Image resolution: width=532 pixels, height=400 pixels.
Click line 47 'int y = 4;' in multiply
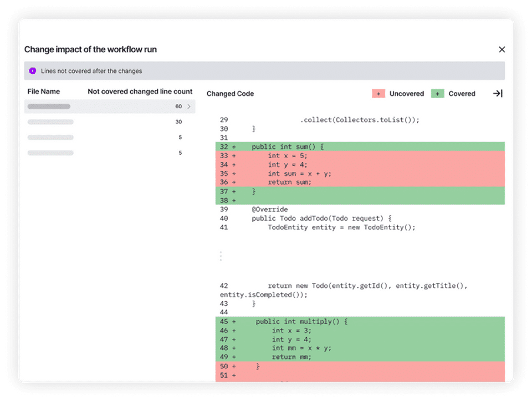(x=360, y=339)
